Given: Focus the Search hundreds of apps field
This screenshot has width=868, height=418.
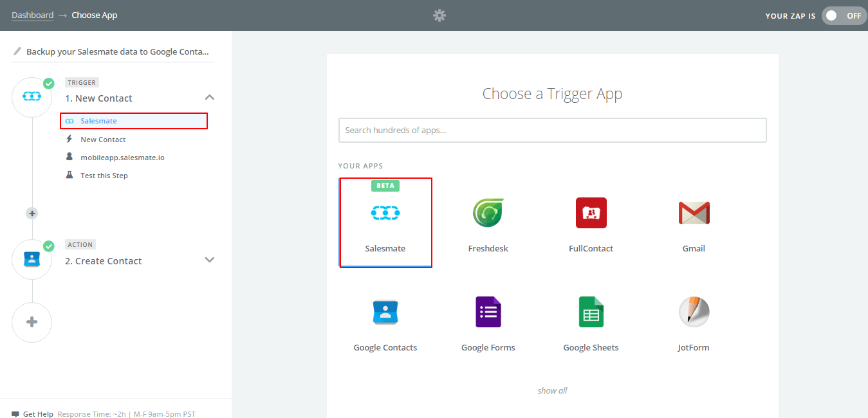Looking at the screenshot, I should click(x=553, y=130).
